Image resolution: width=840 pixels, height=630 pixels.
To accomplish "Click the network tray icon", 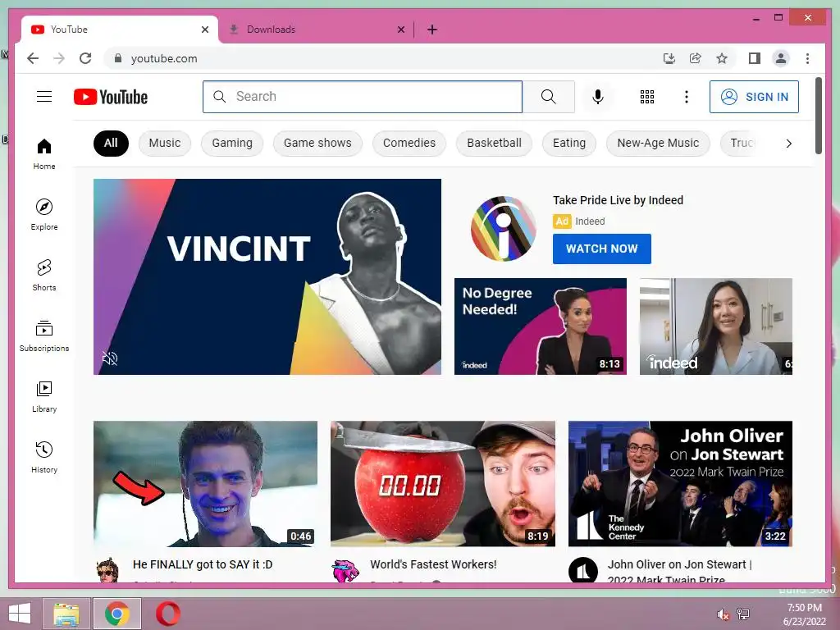I will (x=743, y=614).
